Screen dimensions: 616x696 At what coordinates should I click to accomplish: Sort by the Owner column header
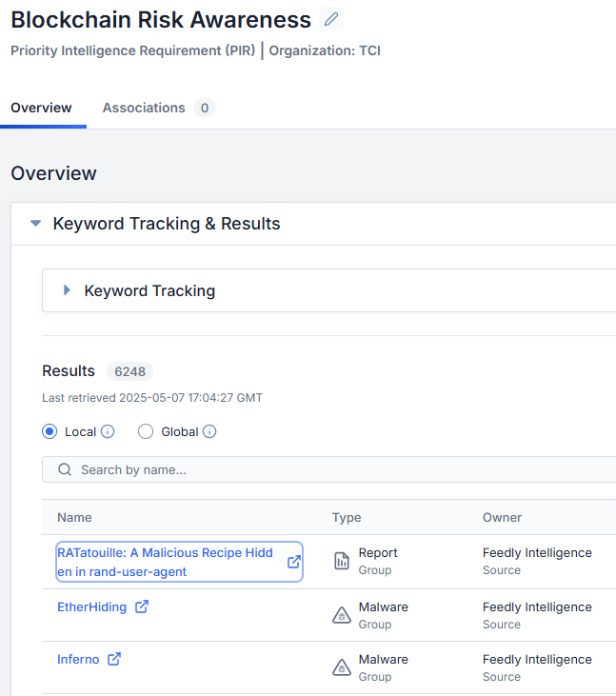[x=502, y=518]
